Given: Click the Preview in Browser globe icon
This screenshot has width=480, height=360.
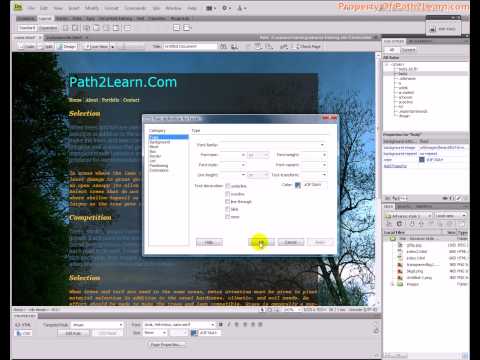Looking at the screenshot, I should tap(235, 47).
